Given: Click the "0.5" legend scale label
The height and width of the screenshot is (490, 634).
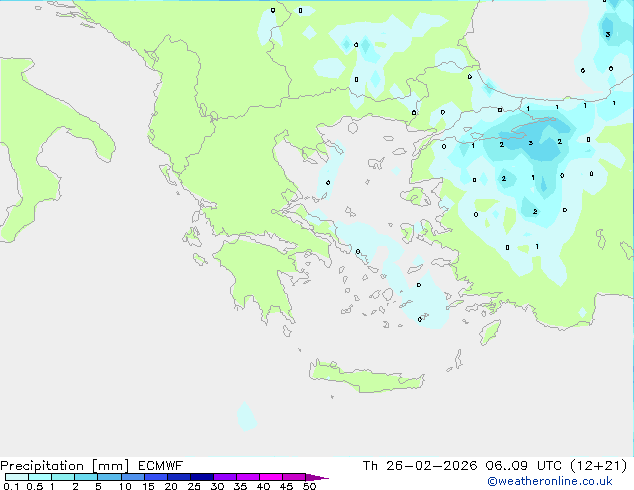Looking at the screenshot, I should [x=34, y=486].
